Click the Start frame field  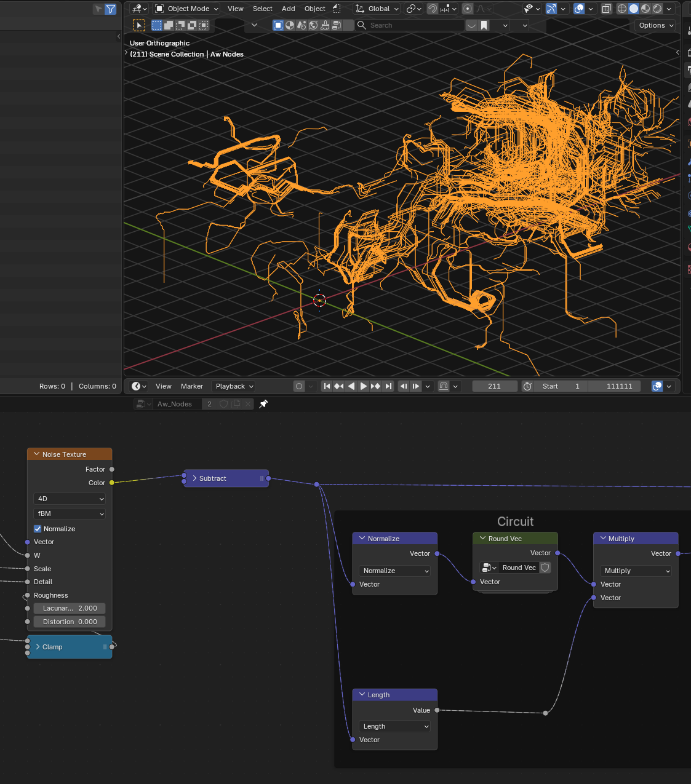click(x=561, y=386)
